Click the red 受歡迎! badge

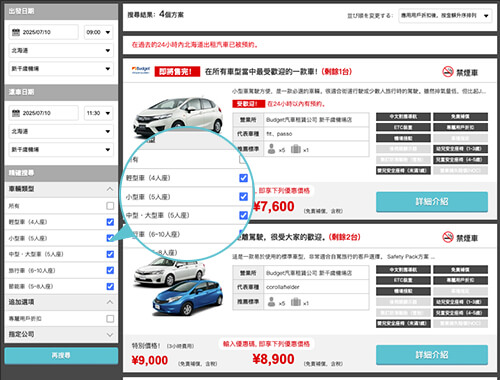tap(249, 104)
